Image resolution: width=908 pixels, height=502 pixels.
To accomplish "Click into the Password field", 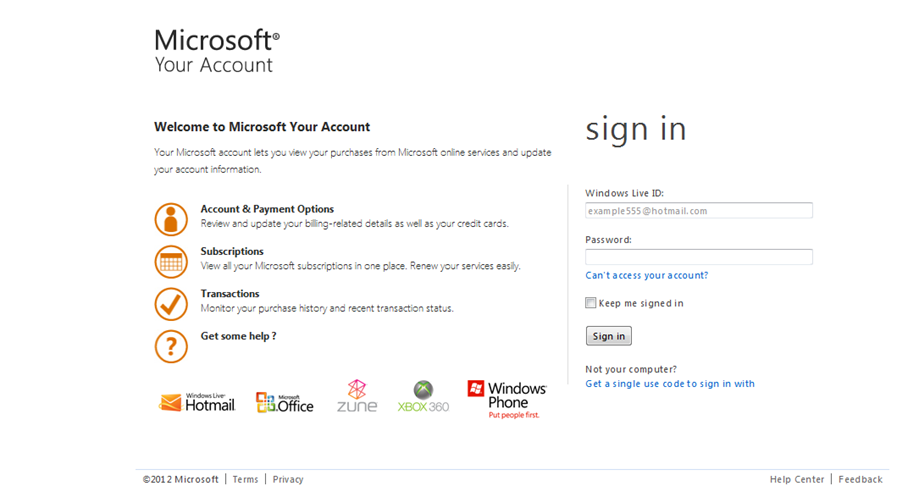I will pyautogui.click(x=698, y=257).
